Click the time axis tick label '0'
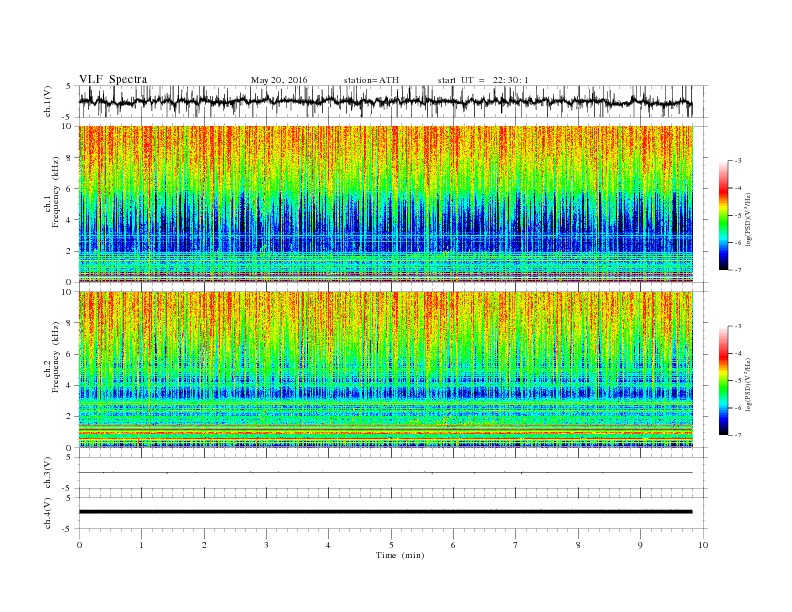The image size is (792, 612). click(x=79, y=545)
